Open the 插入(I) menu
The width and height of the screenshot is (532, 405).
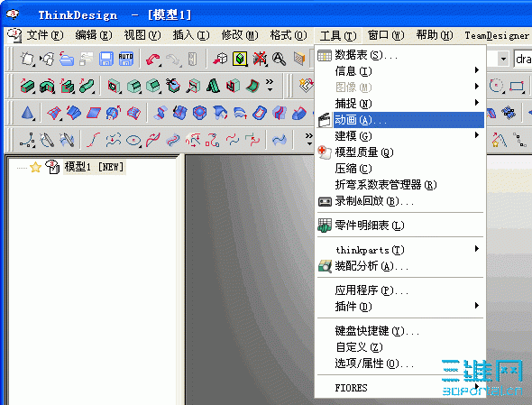pyautogui.click(x=191, y=35)
